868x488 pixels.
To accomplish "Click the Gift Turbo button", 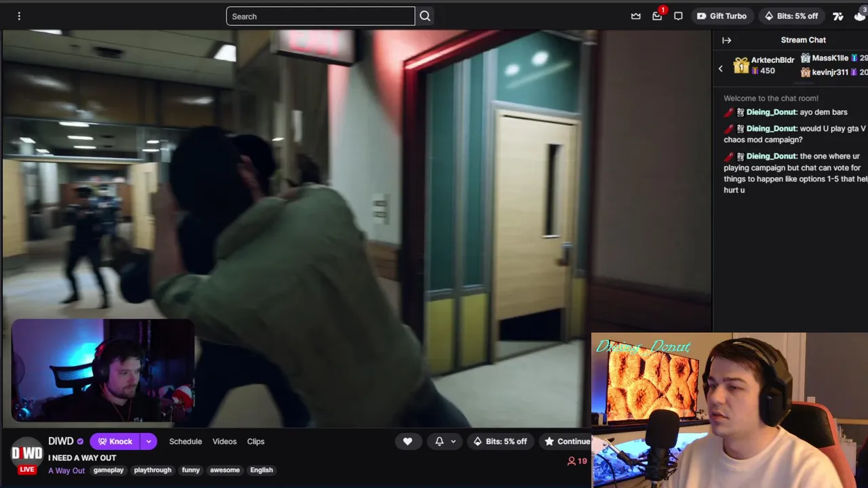I will 722,16.
